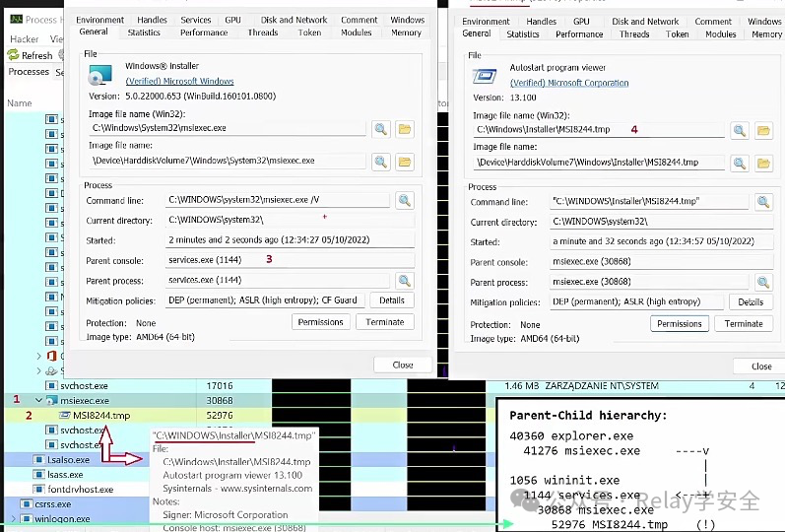The image size is (785, 532).
Task: Open Performance tab in MSI8244.tmp properties
Action: pyautogui.click(x=579, y=34)
